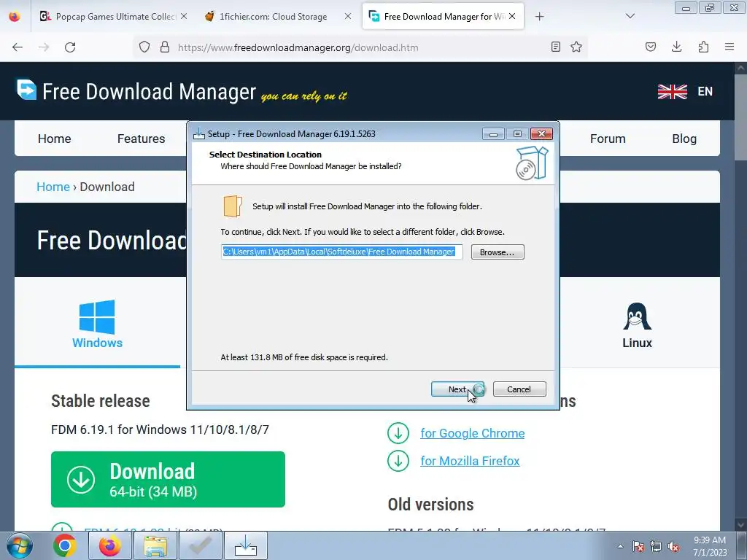Click the FDM Setup installer taskbar icon
The image size is (747, 560).
(246, 545)
